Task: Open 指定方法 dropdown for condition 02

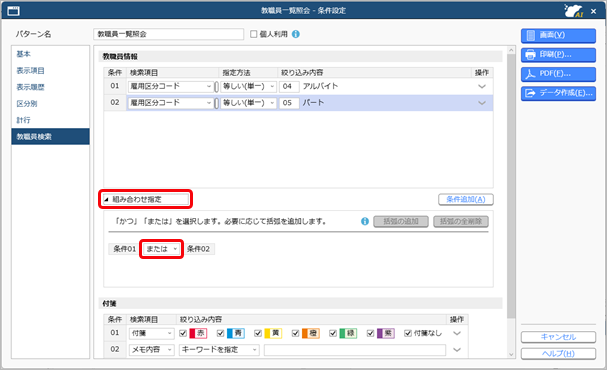Action: [249, 103]
